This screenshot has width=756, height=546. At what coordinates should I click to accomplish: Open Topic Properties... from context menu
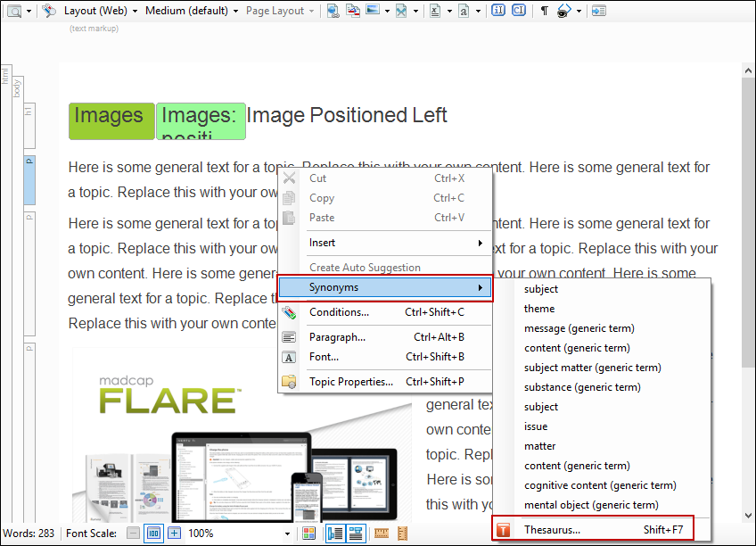385,382
